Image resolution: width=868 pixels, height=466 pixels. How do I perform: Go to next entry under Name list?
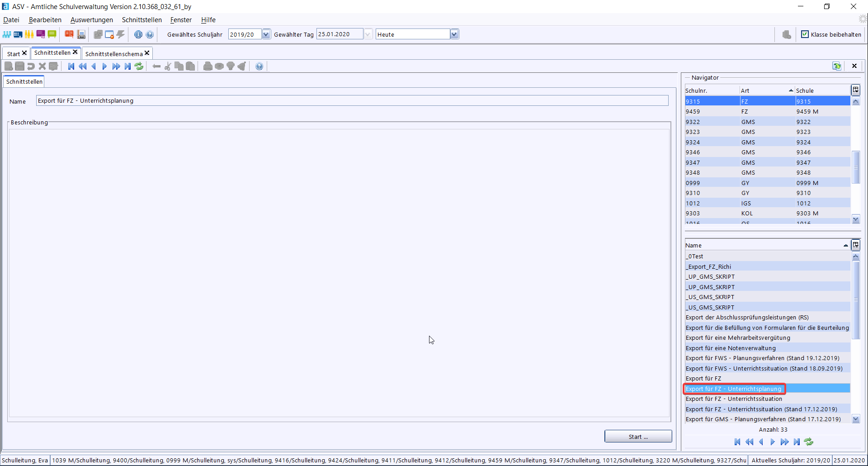coord(773,442)
